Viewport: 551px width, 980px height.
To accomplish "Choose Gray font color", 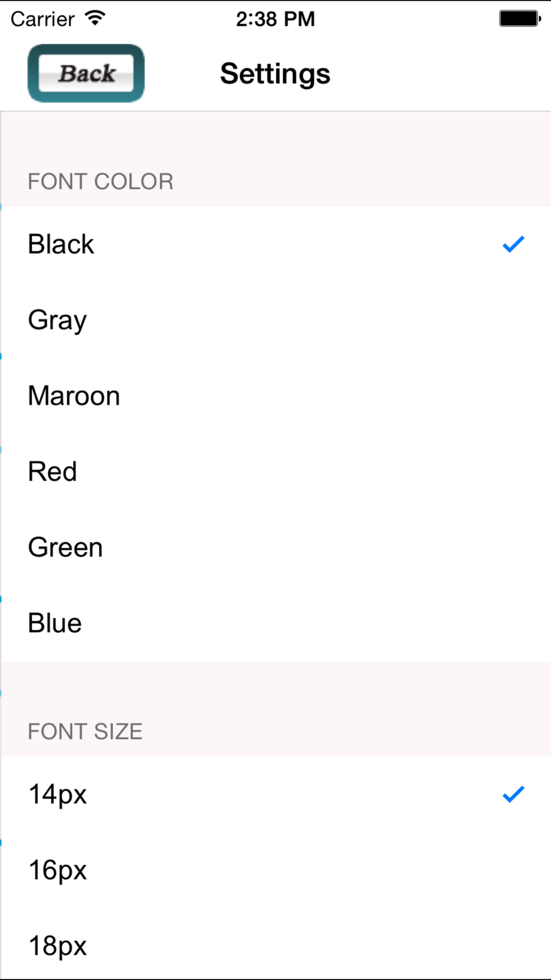I will [x=275, y=320].
